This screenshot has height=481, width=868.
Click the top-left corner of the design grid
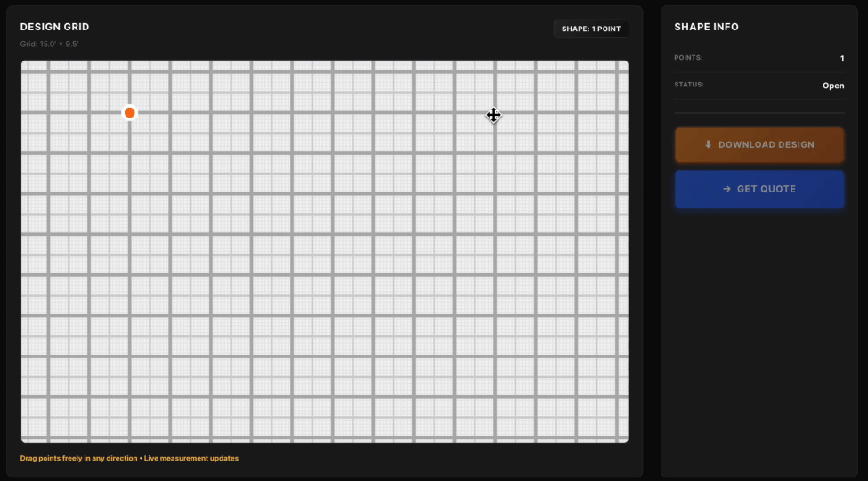tap(24, 63)
